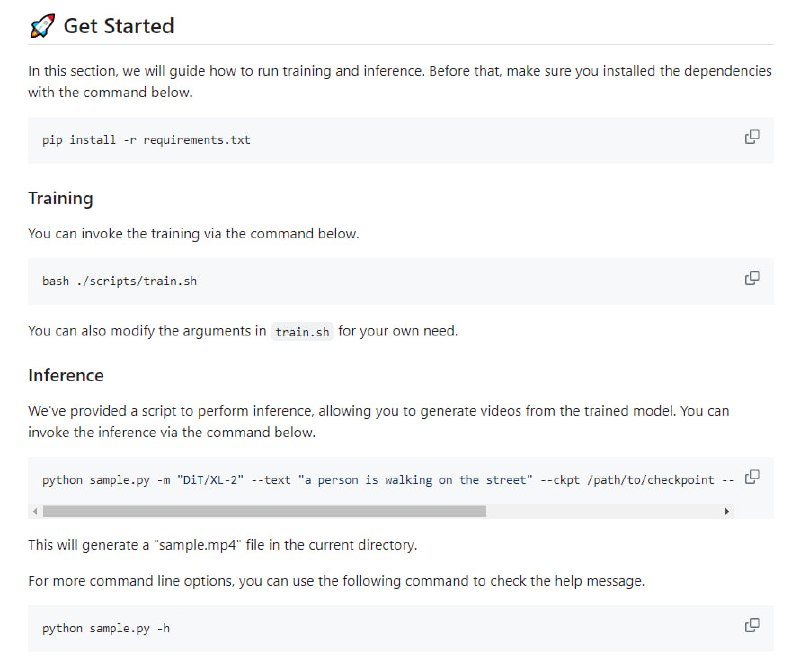Click the right arrow of the code scrollbar

(727, 511)
